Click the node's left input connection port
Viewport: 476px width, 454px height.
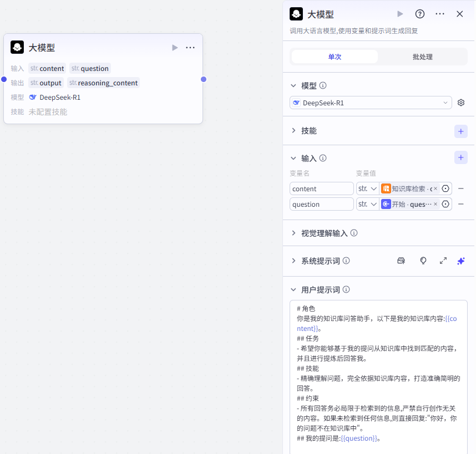4,79
